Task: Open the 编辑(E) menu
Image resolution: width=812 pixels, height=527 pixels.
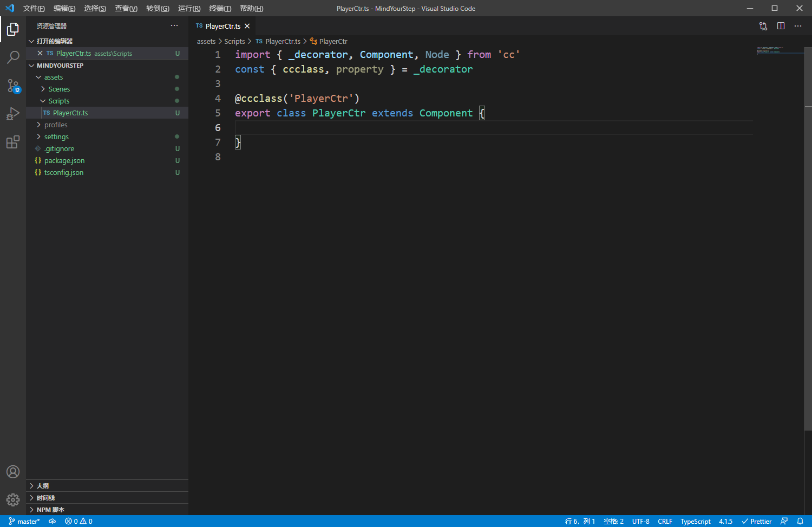Action: [x=64, y=8]
